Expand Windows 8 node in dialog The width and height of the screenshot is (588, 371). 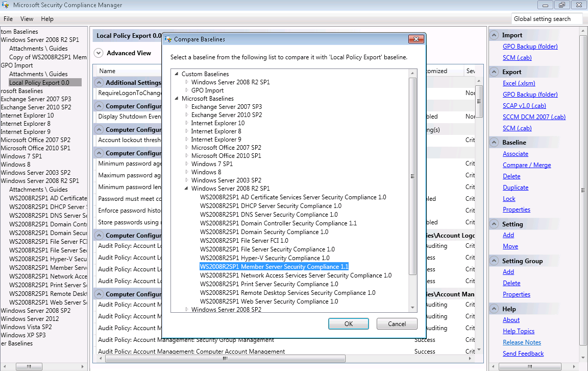coord(187,172)
